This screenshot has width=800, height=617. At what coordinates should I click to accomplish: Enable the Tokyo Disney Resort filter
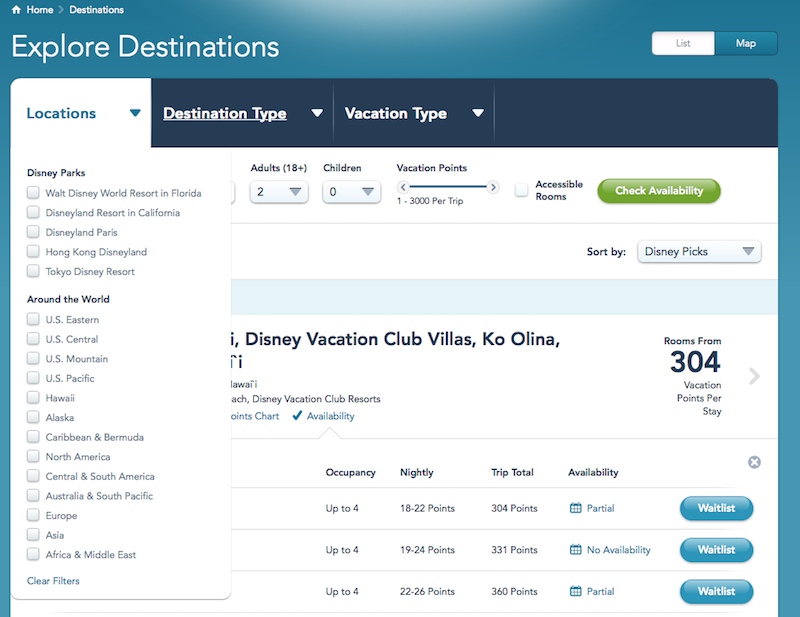33,270
